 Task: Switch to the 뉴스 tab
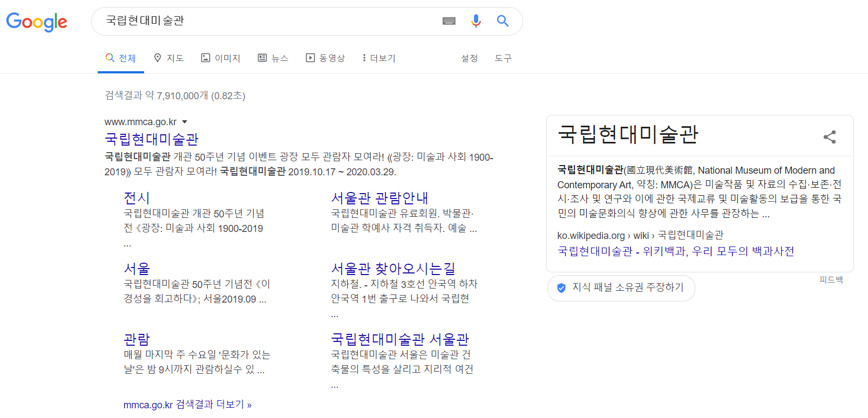click(x=273, y=58)
